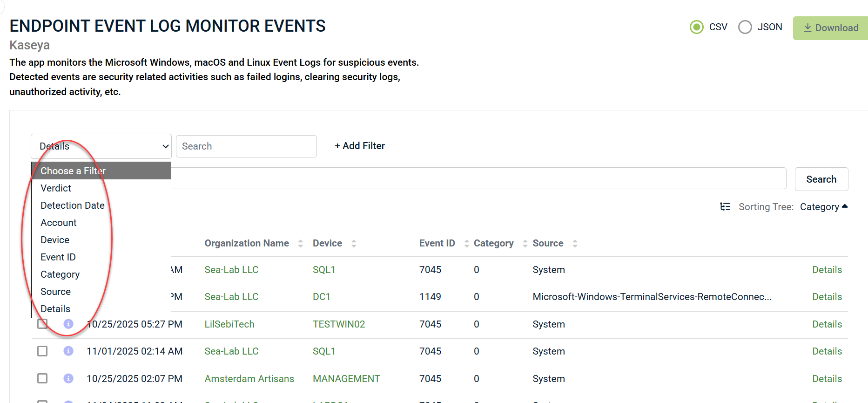868x403 pixels.
Task: Choose Verdict from the filter list
Action: 56,188
